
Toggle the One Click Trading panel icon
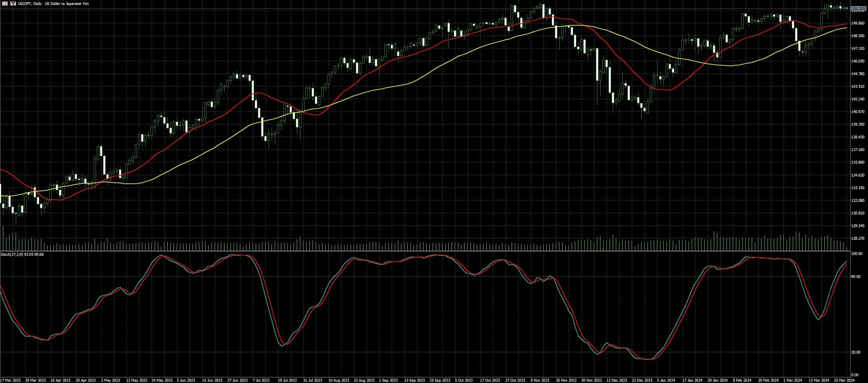click(13, 4)
